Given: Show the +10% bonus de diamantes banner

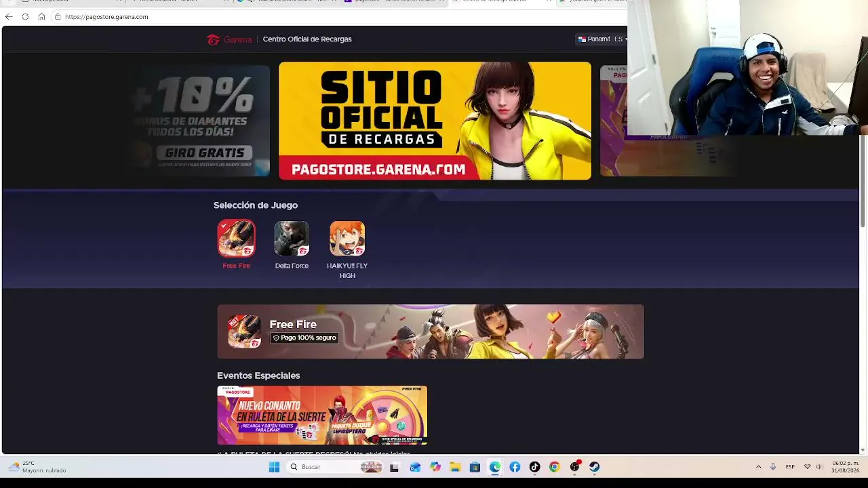Looking at the screenshot, I should pyautogui.click(x=199, y=121).
